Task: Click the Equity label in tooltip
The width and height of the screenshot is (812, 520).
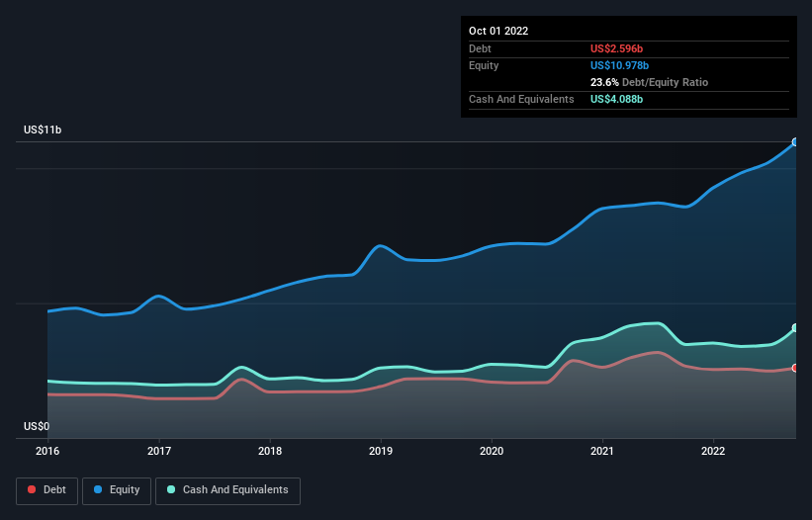Action: point(484,65)
